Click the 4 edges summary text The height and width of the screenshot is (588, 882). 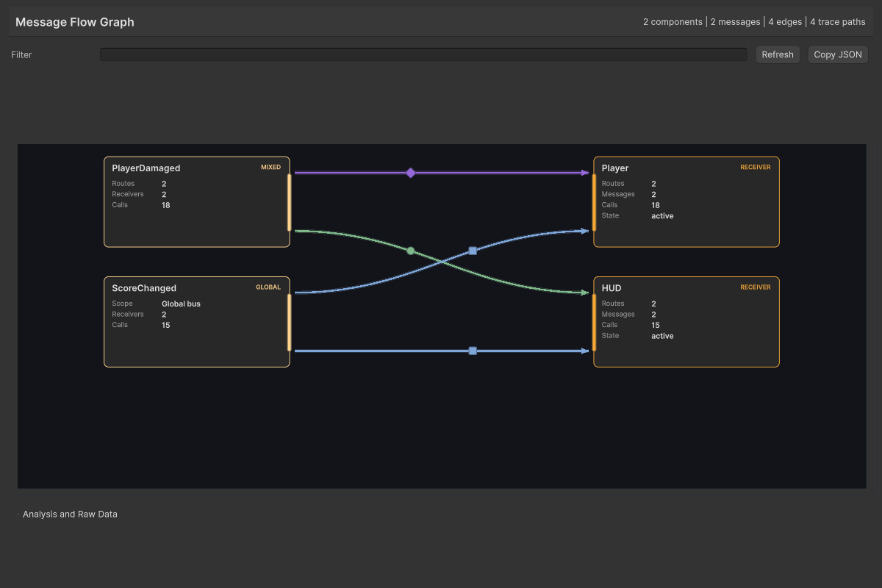click(x=785, y=22)
